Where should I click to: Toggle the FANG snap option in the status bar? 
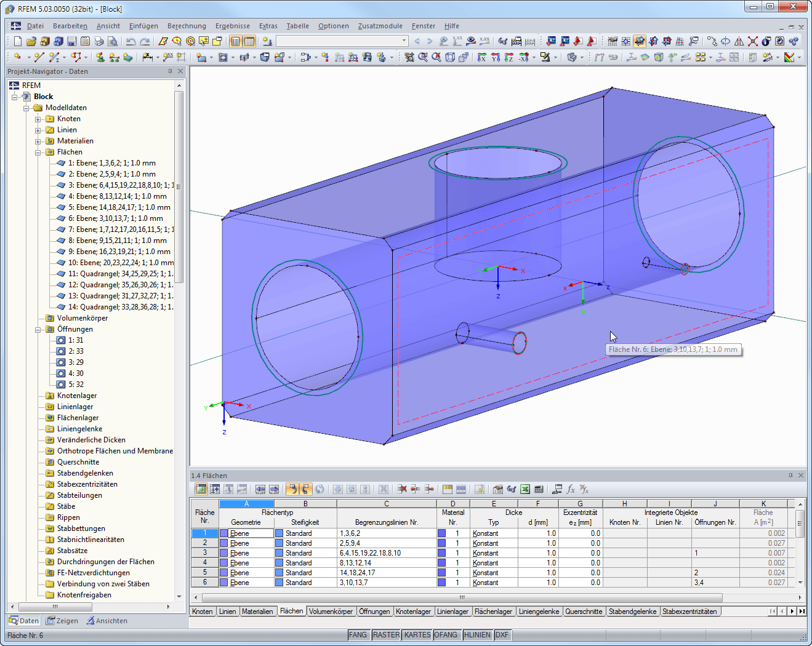click(x=358, y=634)
